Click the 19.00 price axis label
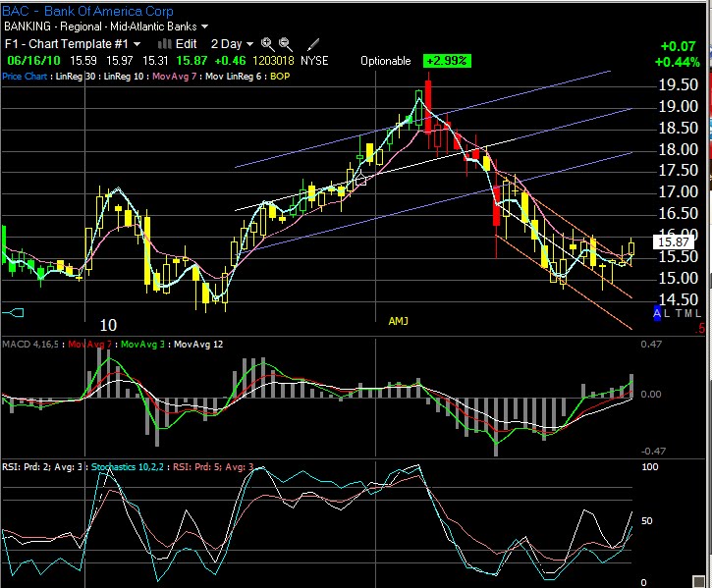The width and height of the screenshot is (712, 588). coord(678,106)
